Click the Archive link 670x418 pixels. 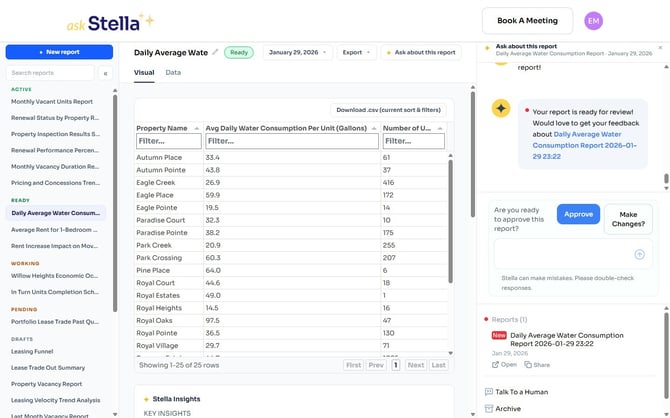pyautogui.click(x=508, y=408)
